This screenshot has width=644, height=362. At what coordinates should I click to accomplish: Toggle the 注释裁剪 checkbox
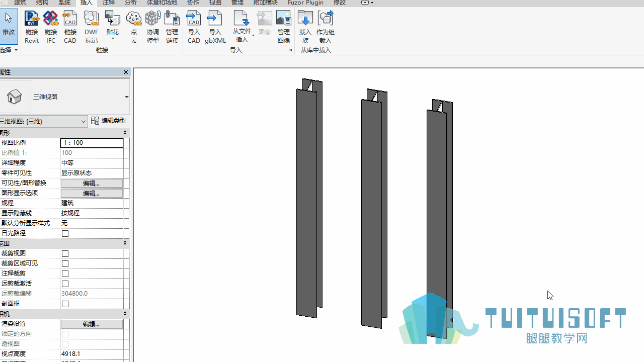(x=65, y=274)
